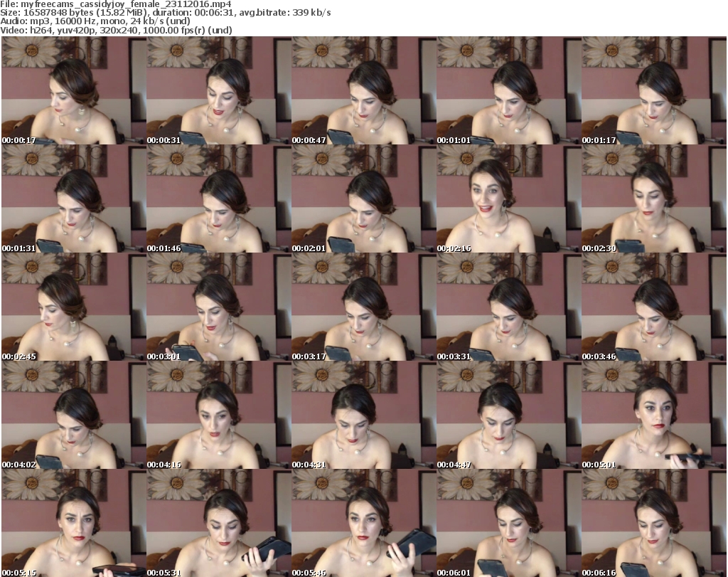Click the 'File:' name line in header

click(x=116, y=4)
